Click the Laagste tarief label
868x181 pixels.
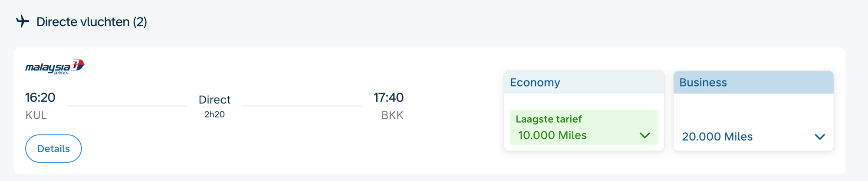pos(549,119)
